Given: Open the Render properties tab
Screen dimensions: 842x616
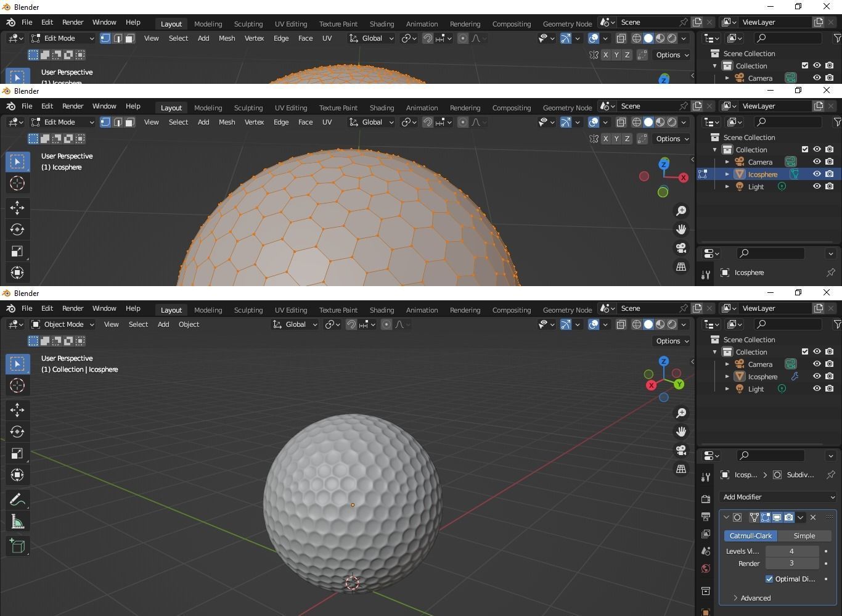Looking at the screenshot, I should [x=706, y=499].
